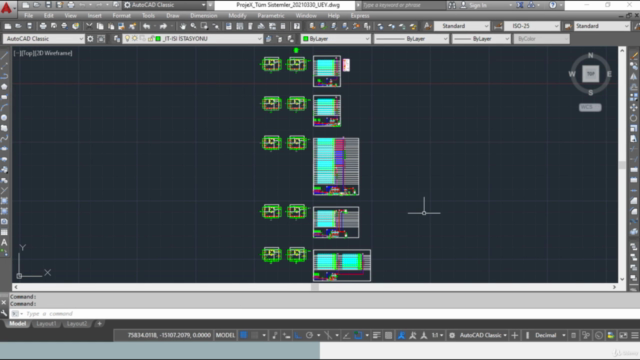Open the Properties palette icon

[229, 26]
